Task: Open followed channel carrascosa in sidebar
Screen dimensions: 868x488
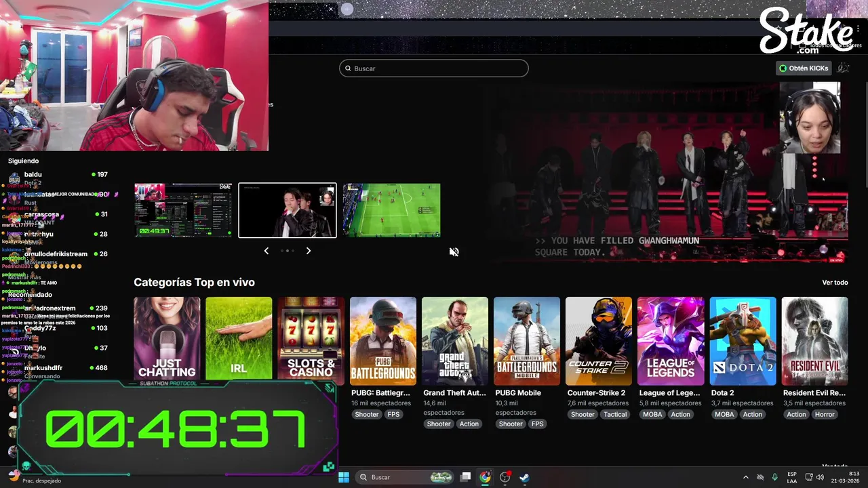Action: (x=58, y=218)
